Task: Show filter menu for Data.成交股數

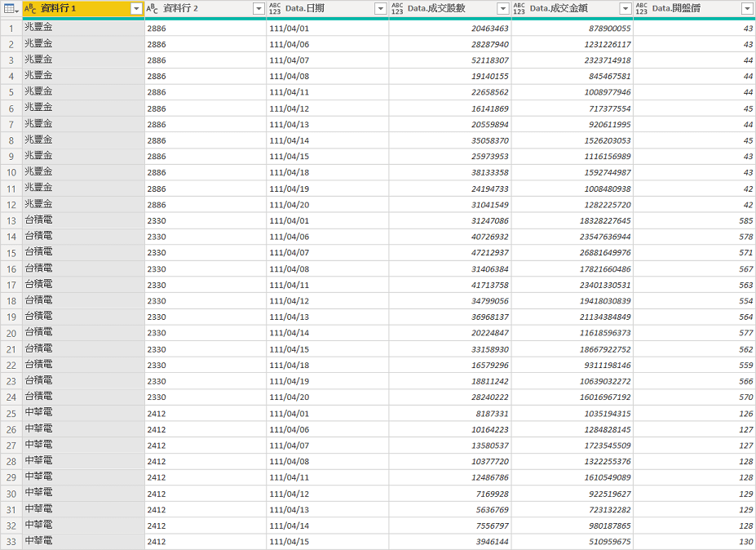Action: (x=502, y=8)
